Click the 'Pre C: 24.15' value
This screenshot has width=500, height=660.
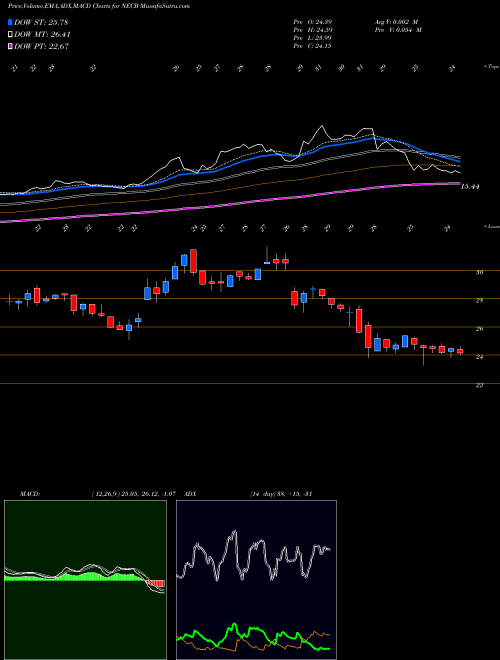coord(313,46)
